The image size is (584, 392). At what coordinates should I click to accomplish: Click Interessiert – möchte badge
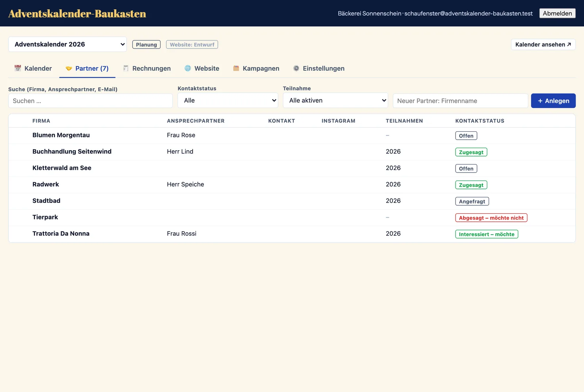point(487,234)
